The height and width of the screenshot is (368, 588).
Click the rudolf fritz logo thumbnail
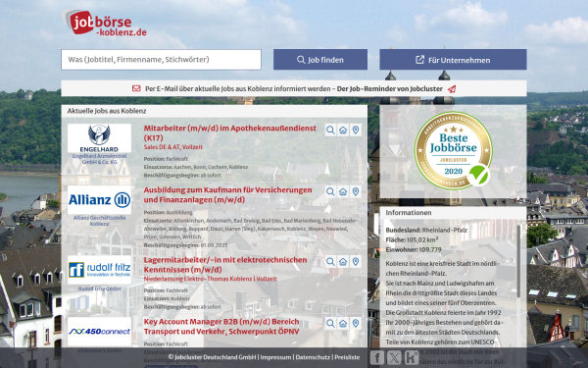[99, 270]
